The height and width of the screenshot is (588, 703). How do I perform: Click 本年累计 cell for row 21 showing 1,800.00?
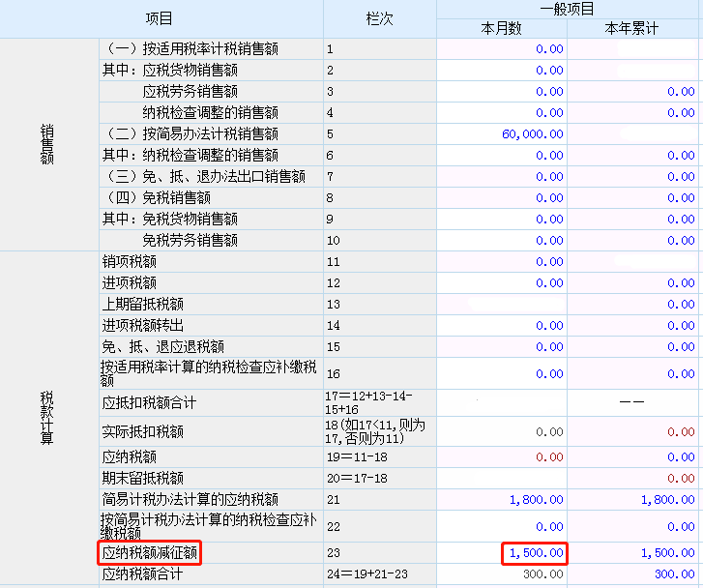point(633,499)
